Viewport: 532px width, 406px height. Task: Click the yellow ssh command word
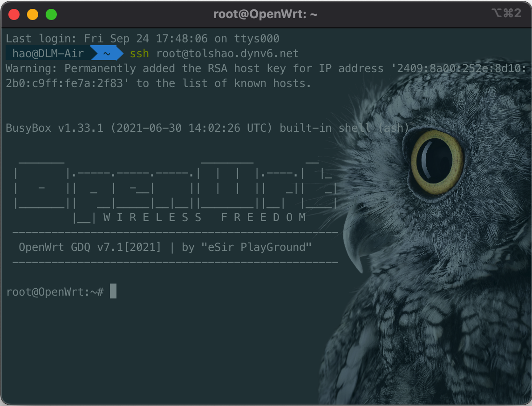(139, 54)
